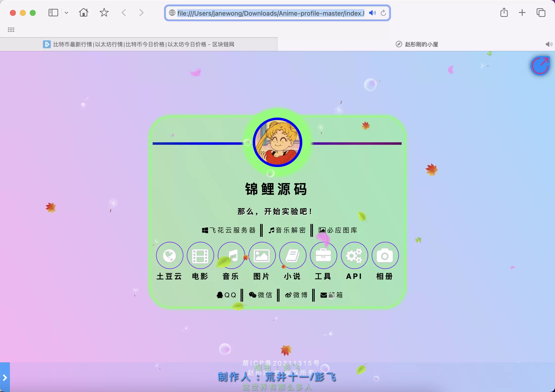
Task: Click the 锦鲤源码 title text
Action: (276, 189)
